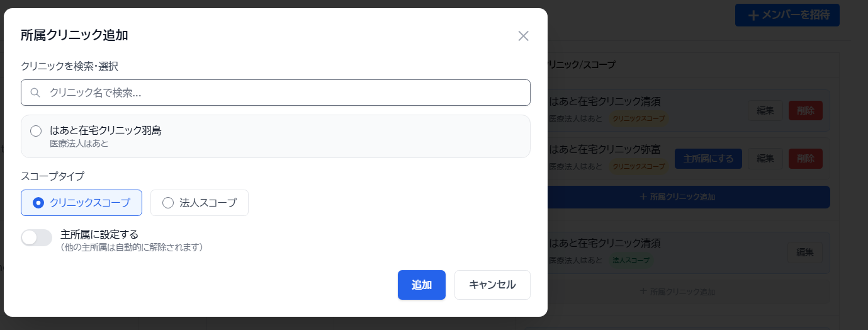Select the はあと在宅クリニック羽島 radio button
The height and width of the screenshot is (330, 868).
click(x=37, y=131)
